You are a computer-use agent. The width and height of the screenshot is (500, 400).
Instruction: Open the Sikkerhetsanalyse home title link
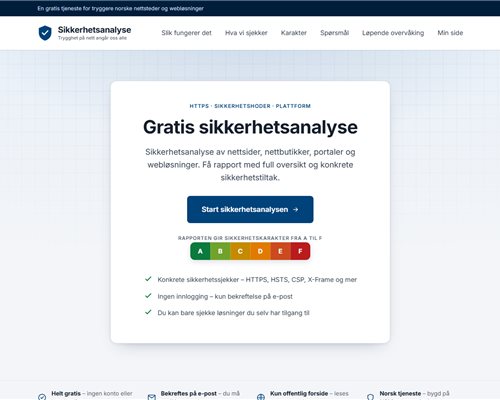pos(94,30)
